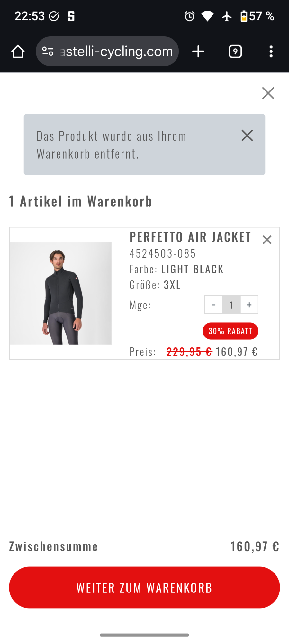Tap the browser home icon

tap(18, 52)
